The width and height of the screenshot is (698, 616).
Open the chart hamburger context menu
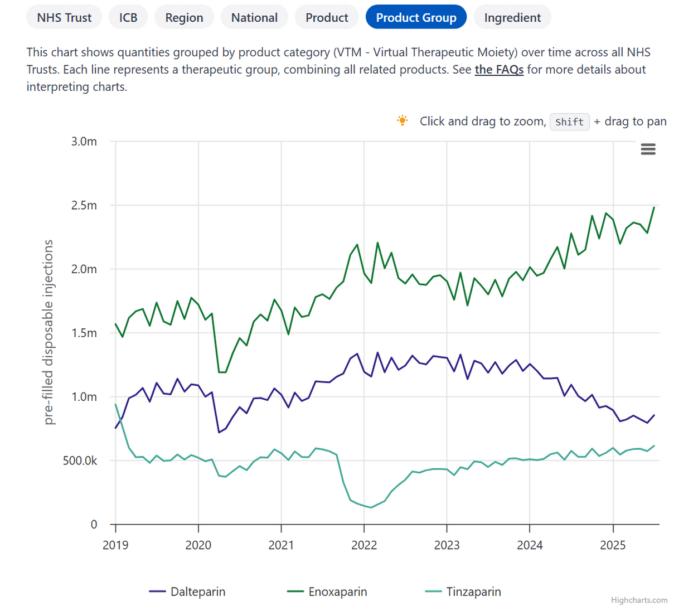[648, 149]
